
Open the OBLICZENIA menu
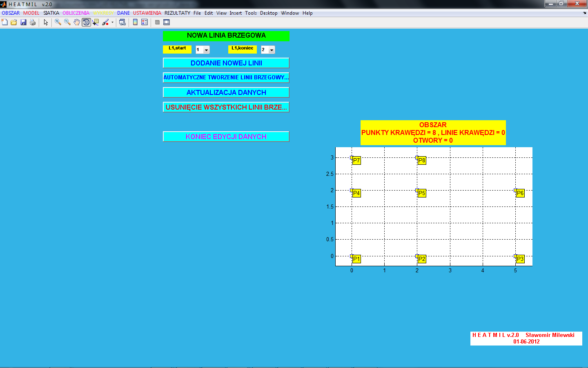click(x=76, y=13)
